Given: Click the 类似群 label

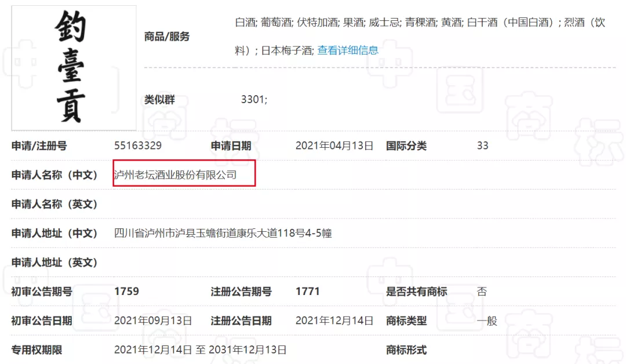Looking at the screenshot, I should click(159, 100).
